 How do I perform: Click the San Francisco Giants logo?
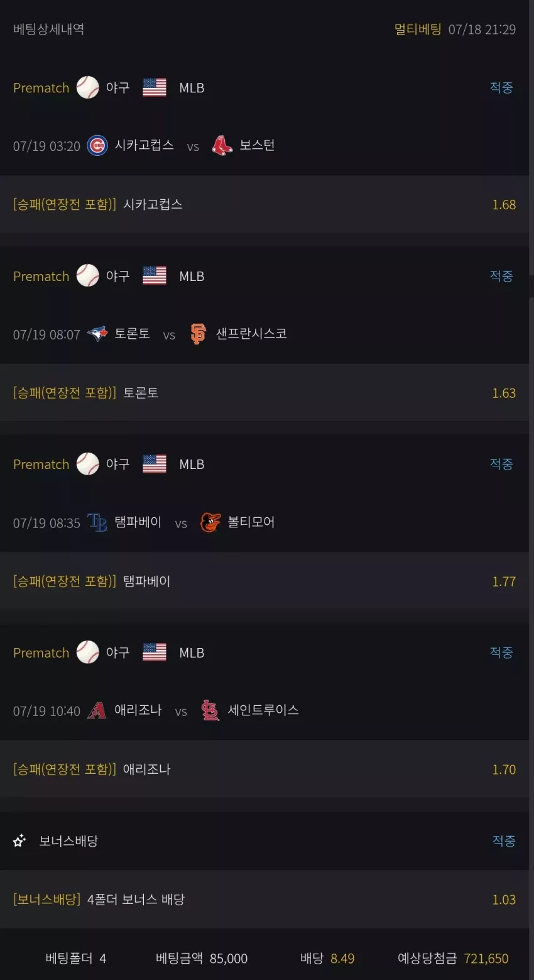coord(198,334)
